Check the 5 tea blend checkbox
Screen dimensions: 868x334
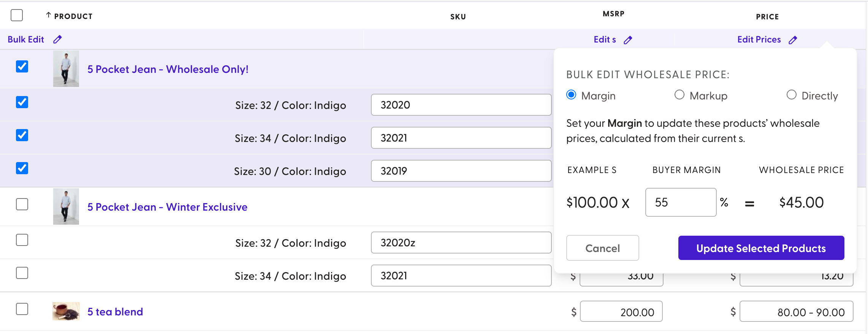(22, 309)
